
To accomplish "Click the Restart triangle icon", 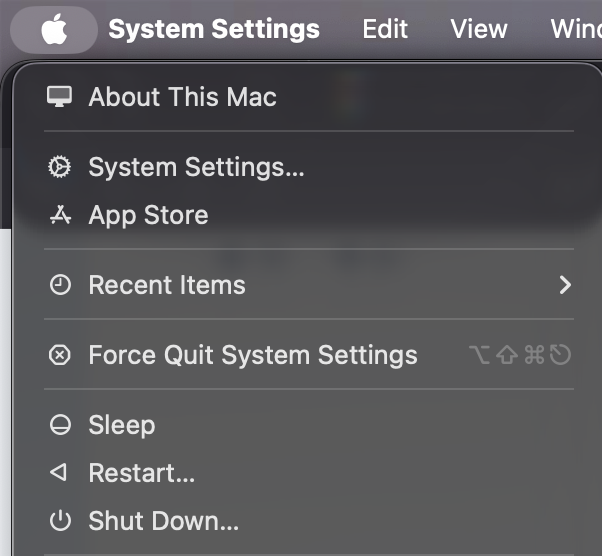I will (60, 472).
